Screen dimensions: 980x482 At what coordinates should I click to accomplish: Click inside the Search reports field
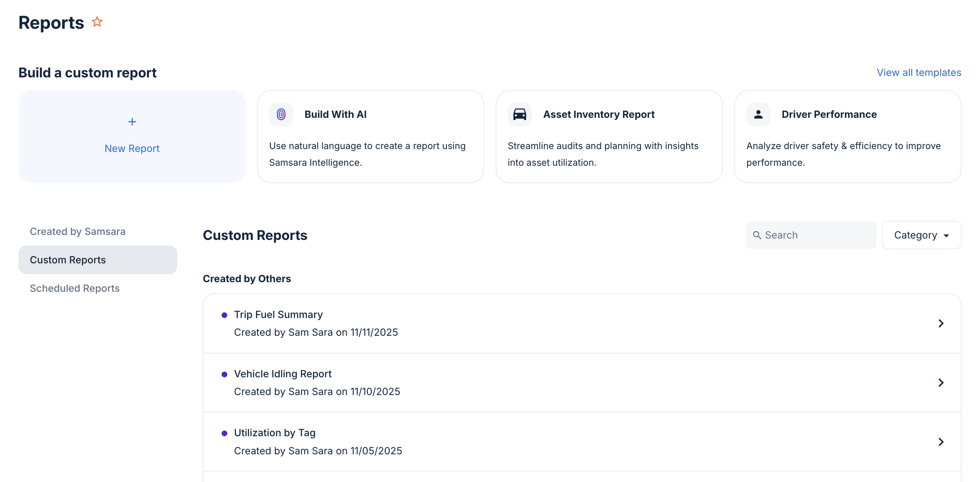pyautogui.click(x=810, y=235)
